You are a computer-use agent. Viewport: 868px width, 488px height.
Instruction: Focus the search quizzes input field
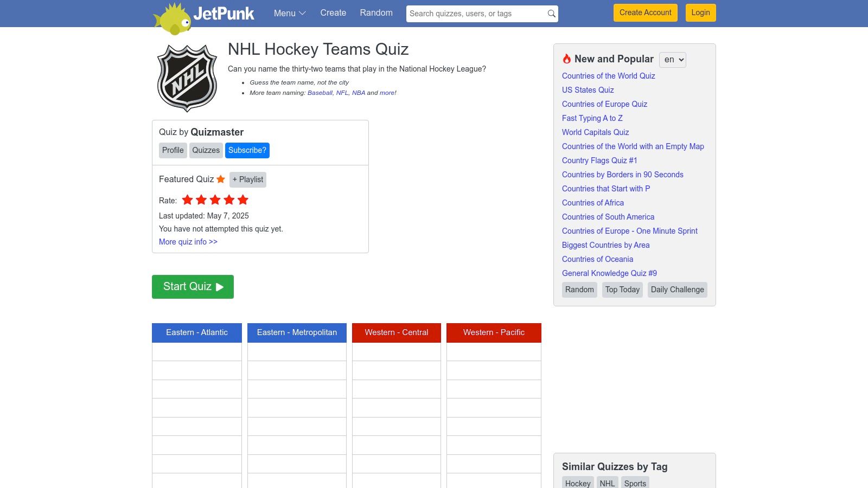tap(475, 14)
